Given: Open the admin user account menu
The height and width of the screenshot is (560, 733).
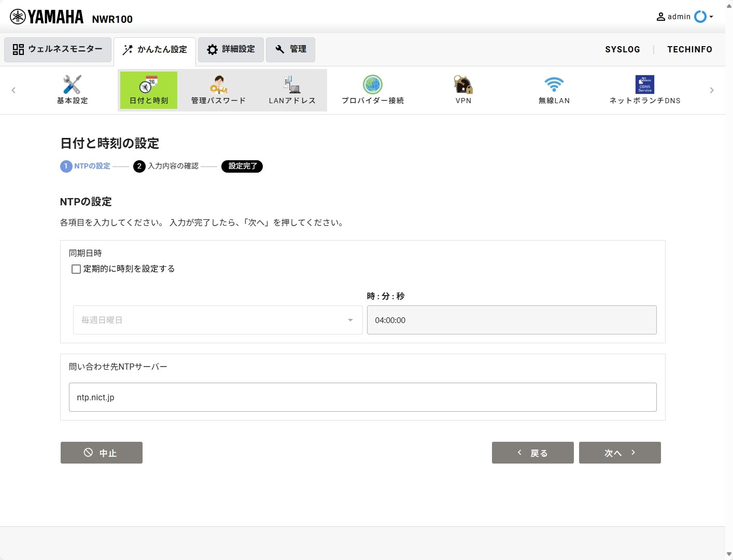Looking at the screenshot, I should pyautogui.click(x=684, y=17).
